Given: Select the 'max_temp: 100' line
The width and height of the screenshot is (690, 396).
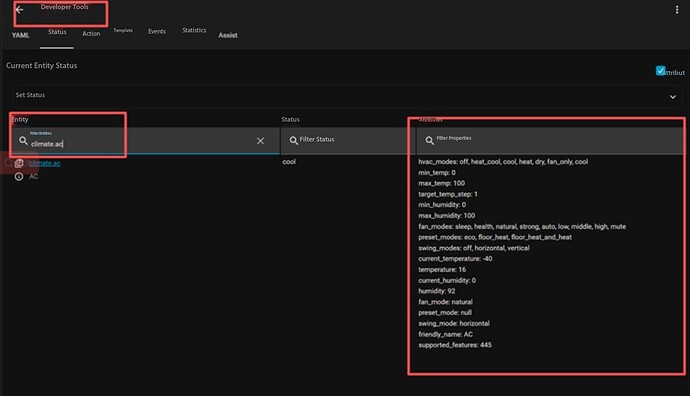Looking at the screenshot, I should 441,183.
